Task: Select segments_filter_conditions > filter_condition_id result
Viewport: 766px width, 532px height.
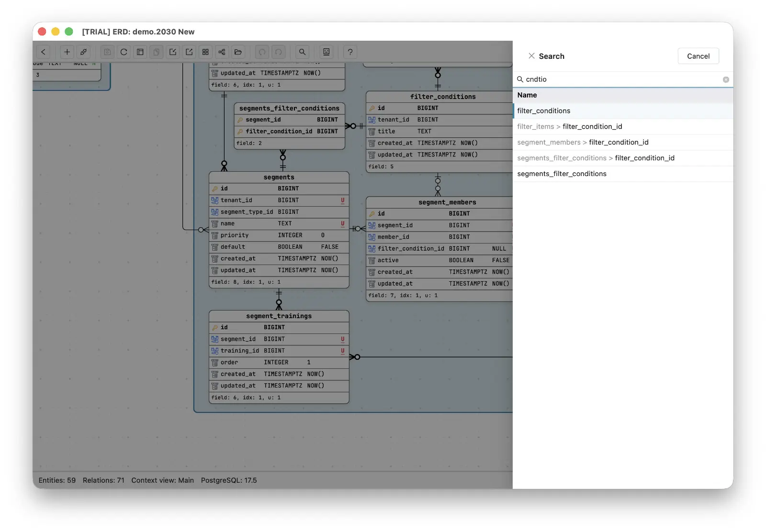Action: pos(623,158)
